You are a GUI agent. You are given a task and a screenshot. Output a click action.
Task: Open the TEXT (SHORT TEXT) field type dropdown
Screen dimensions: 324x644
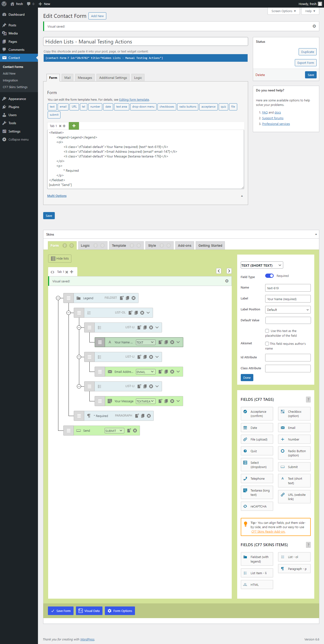262,265
